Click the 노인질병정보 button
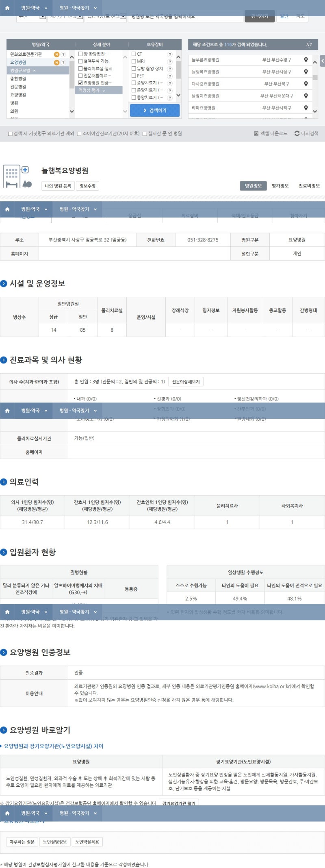The height and width of the screenshot is (868, 325). [x=55, y=842]
